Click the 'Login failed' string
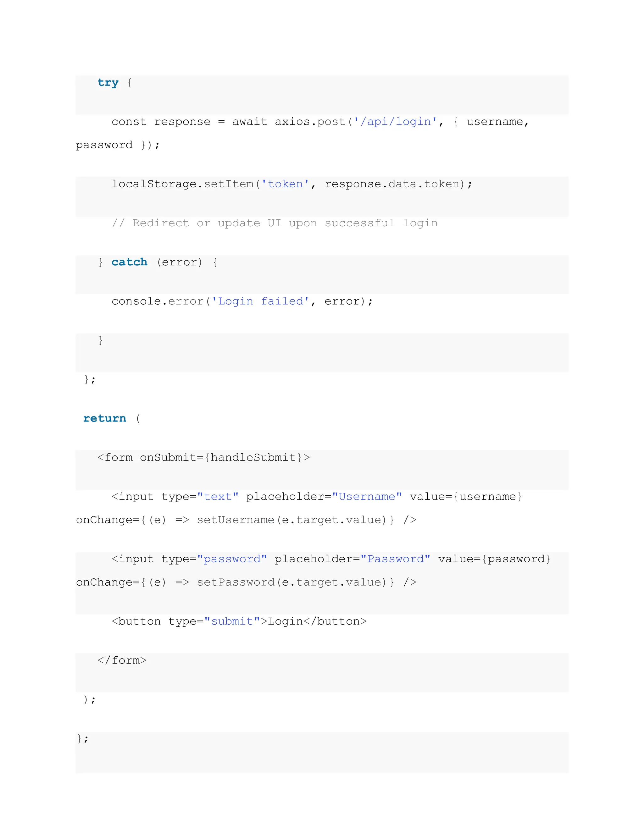Image resolution: width=644 pixels, height=833 pixels. point(261,301)
